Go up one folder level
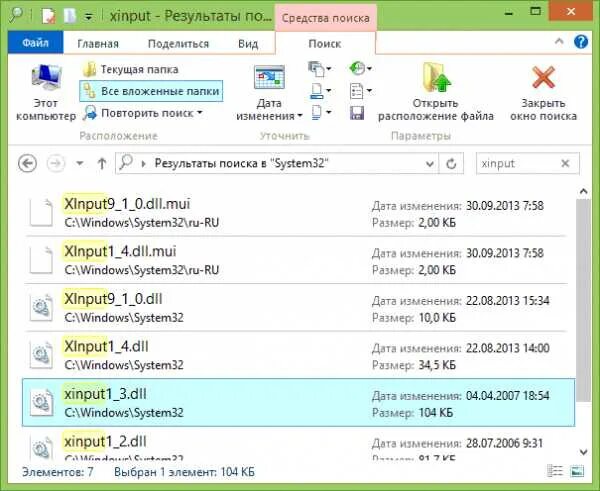 (102, 164)
